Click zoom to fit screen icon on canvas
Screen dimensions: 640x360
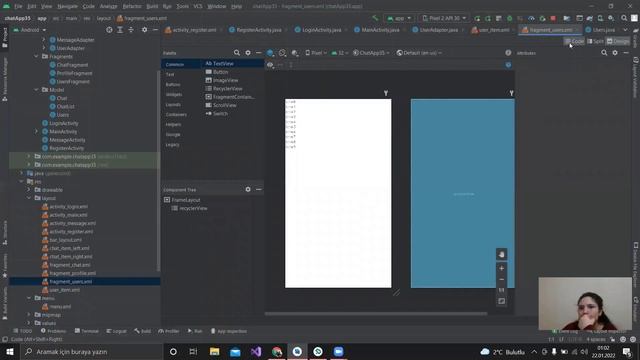502,301
